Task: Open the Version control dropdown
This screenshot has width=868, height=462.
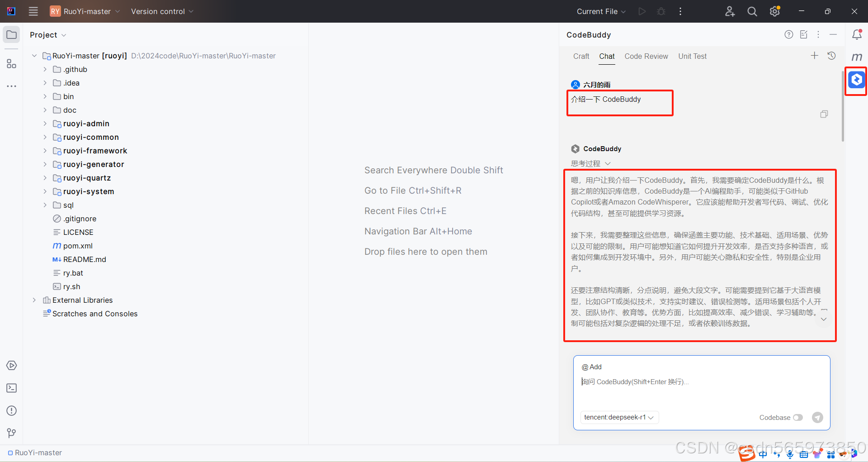Action: coord(162,11)
